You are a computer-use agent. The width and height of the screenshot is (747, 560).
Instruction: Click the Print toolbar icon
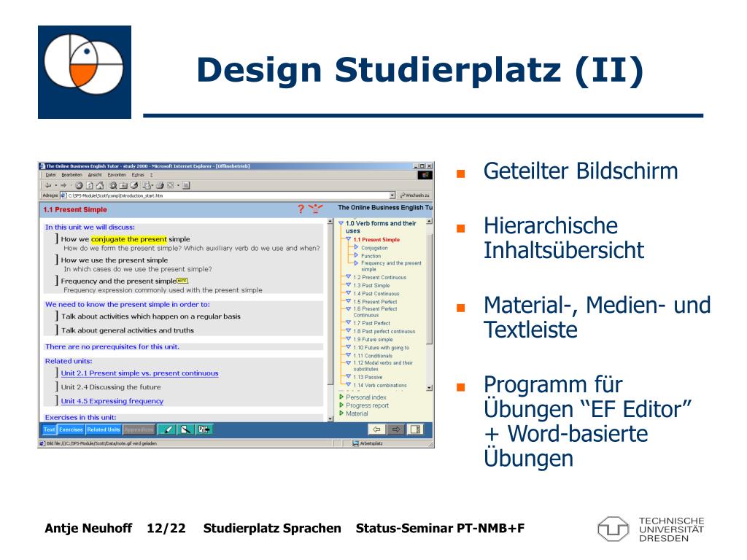160,185
